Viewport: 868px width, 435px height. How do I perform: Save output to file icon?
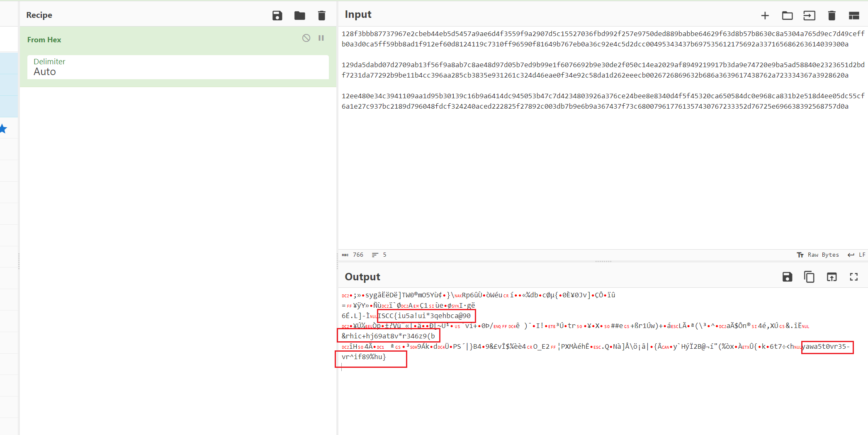coord(787,277)
